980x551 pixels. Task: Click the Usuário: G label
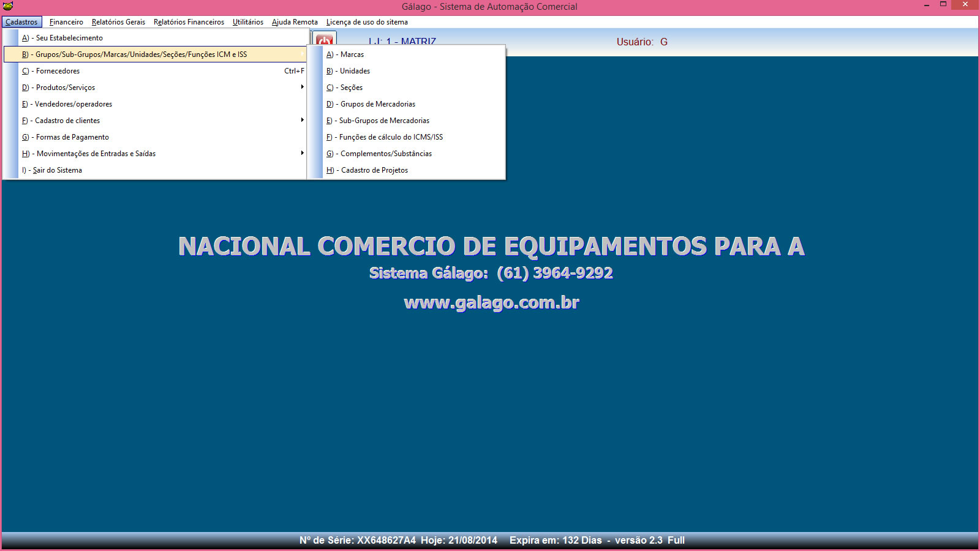642,42
